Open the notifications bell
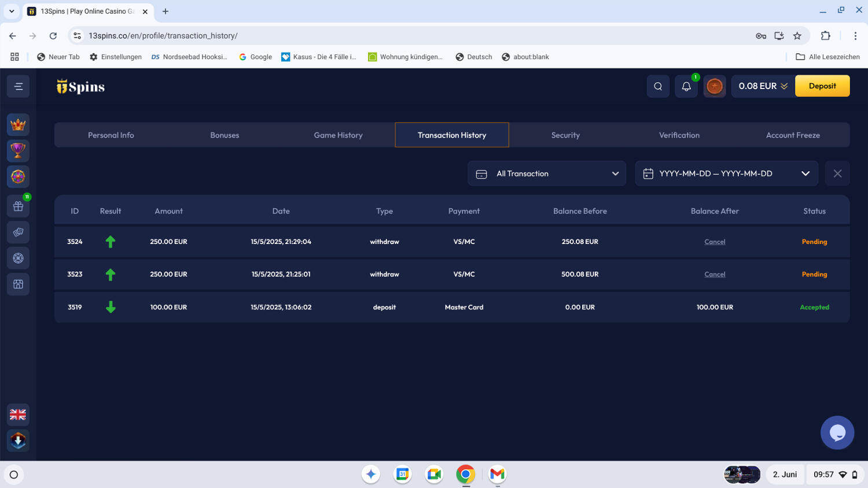This screenshot has width=868, height=488. click(x=686, y=86)
